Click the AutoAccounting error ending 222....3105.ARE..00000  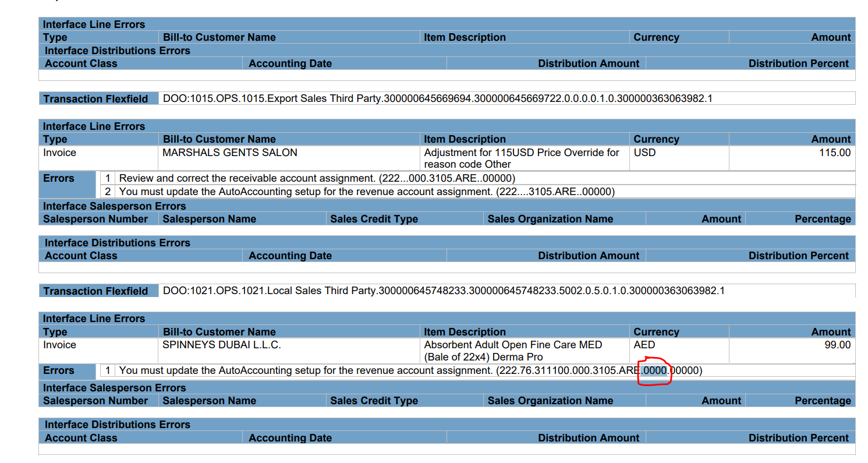coord(367,191)
